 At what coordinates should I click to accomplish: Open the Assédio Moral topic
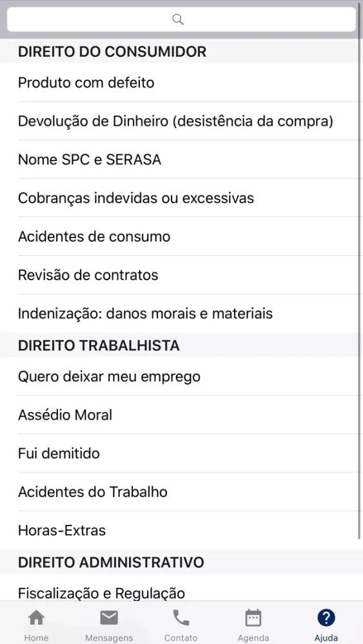pyautogui.click(x=181, y=415)
